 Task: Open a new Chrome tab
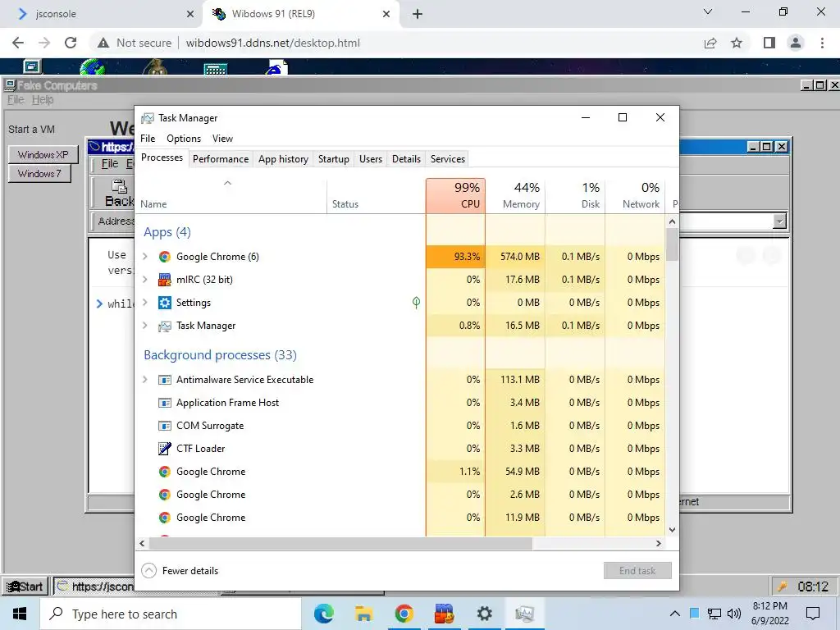coord(418,14)
